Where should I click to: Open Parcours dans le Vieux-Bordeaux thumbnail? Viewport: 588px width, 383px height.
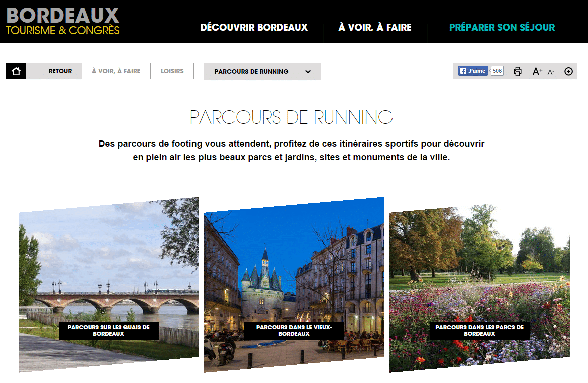(x=294, y=285)
